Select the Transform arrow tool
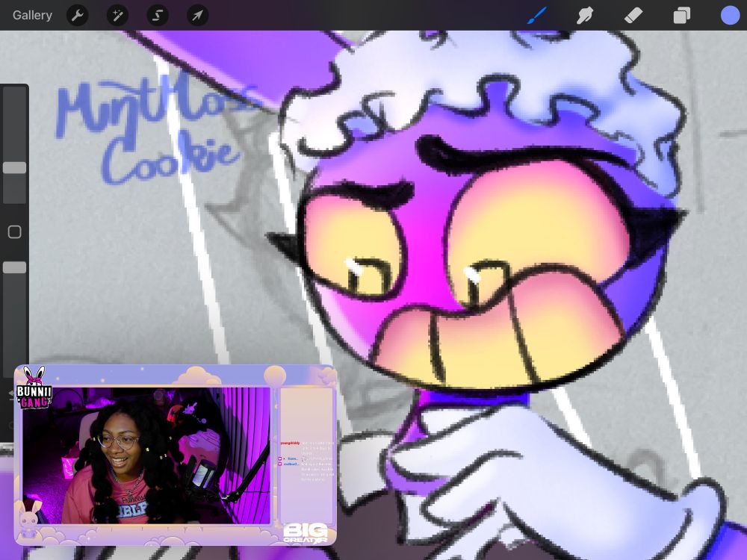The height and width of the screenshot is (560, 747). coord(197,16)
